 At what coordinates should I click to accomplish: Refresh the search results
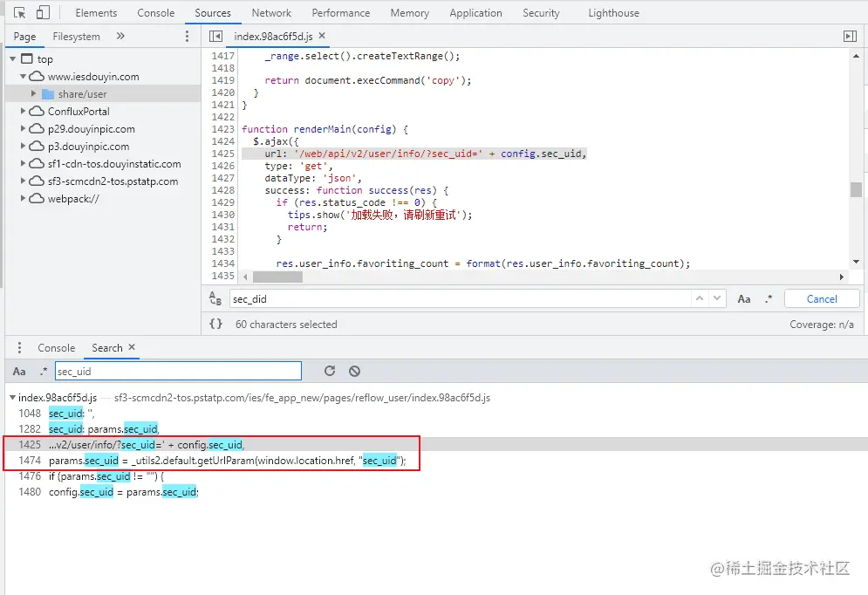[330, 371]
